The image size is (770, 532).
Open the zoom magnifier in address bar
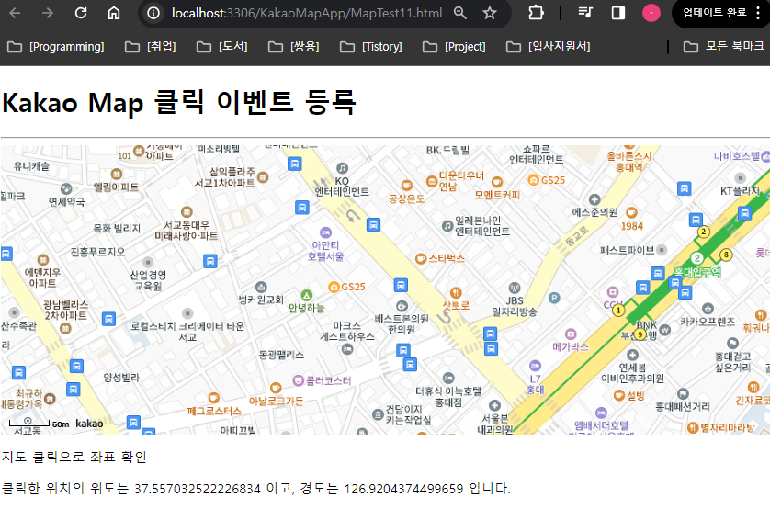[460, 13]
